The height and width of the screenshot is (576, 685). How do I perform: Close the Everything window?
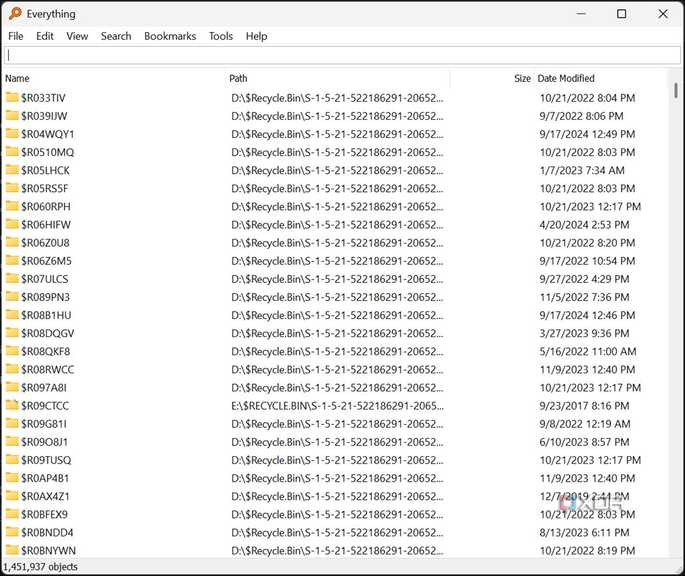pyautogui.click(x=663, y=14)
